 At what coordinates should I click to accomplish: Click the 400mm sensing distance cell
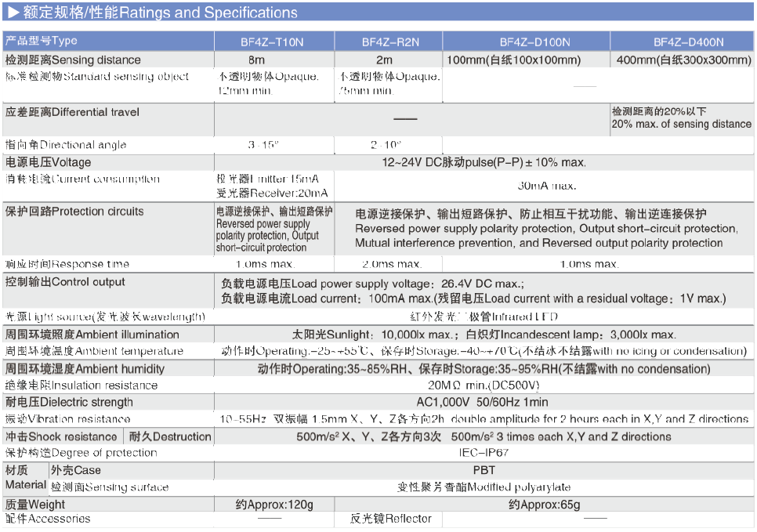point(683,60)
